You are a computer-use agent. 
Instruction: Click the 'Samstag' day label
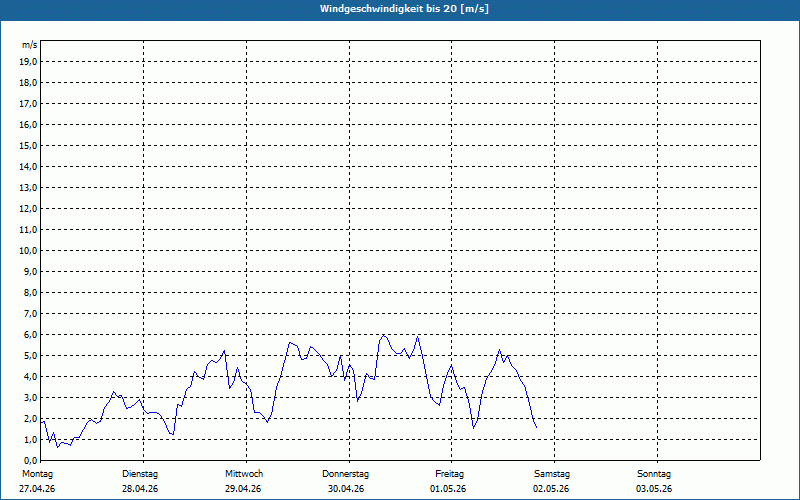[552, 474]
